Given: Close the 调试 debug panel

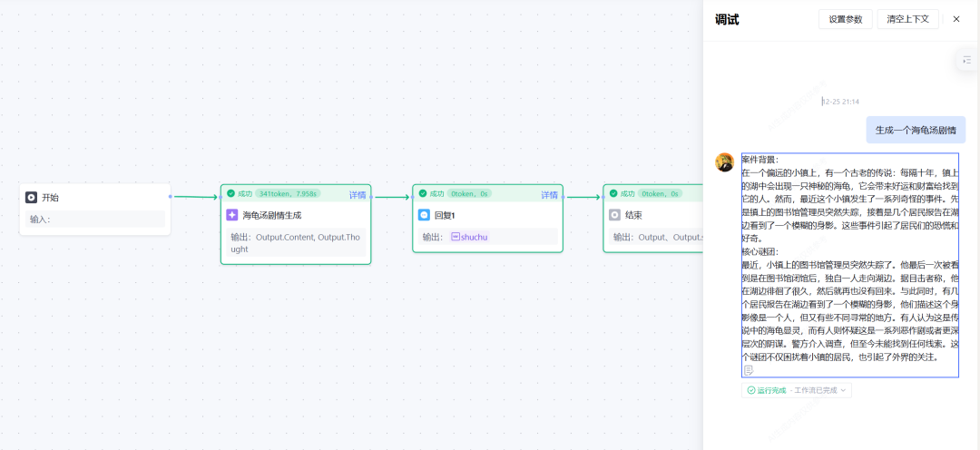Looking at the screenshot, I should click(956, 19).
